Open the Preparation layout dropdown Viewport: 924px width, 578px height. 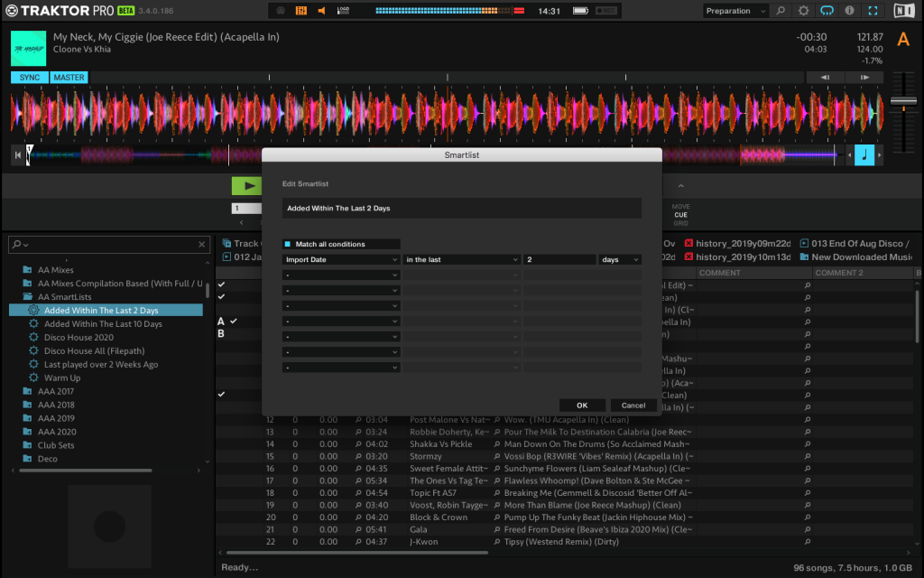tap(735, 11)
